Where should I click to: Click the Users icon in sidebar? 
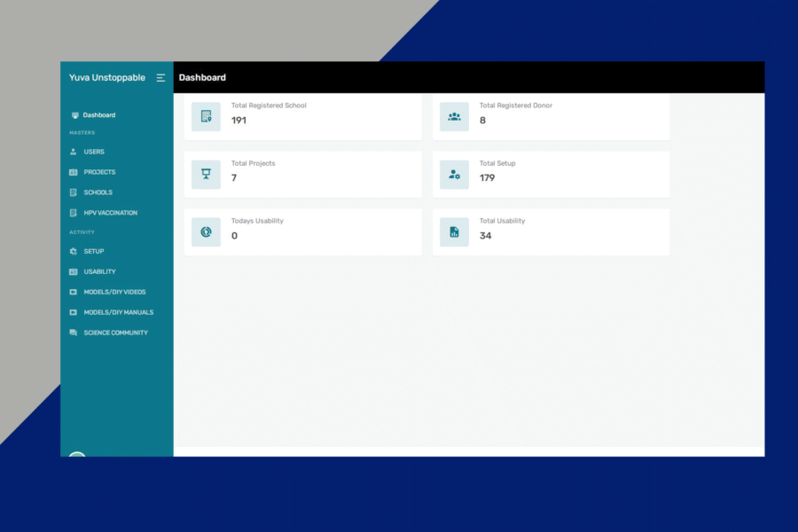[74, 152]
